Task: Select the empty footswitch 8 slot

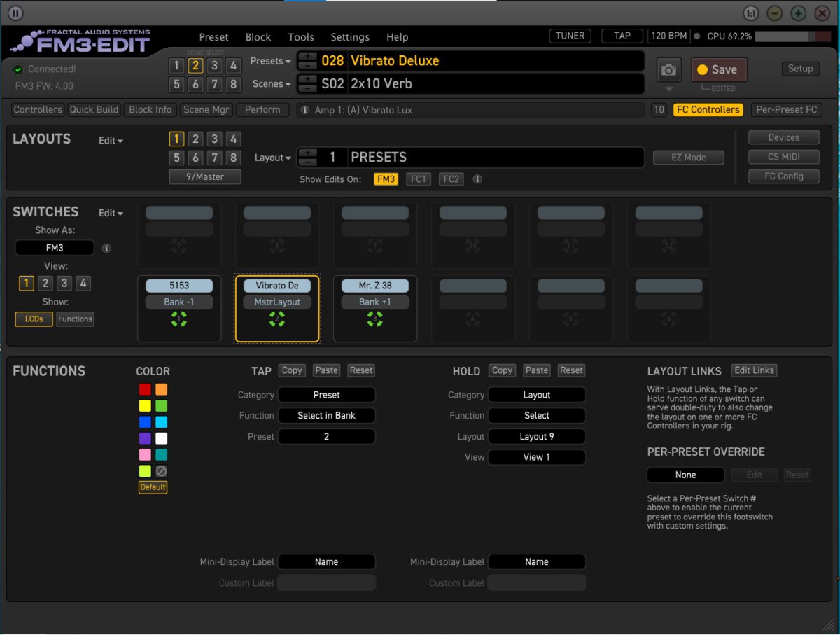Action: [277, 236]
